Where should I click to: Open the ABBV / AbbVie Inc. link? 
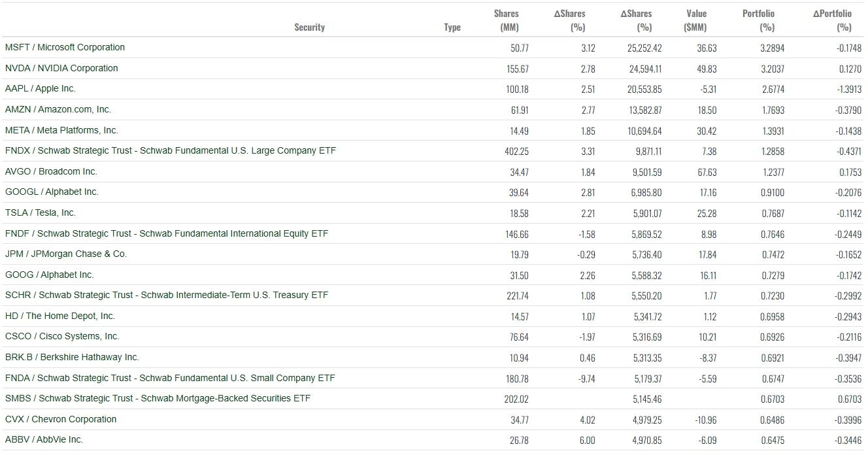44,439
